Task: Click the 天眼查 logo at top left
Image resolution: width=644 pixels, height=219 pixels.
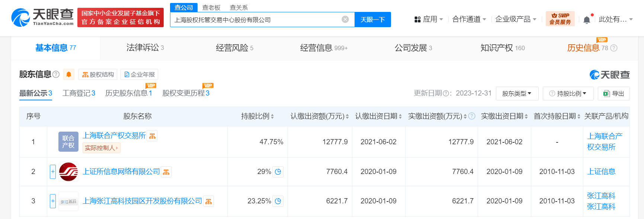Action: click(42, 17)
